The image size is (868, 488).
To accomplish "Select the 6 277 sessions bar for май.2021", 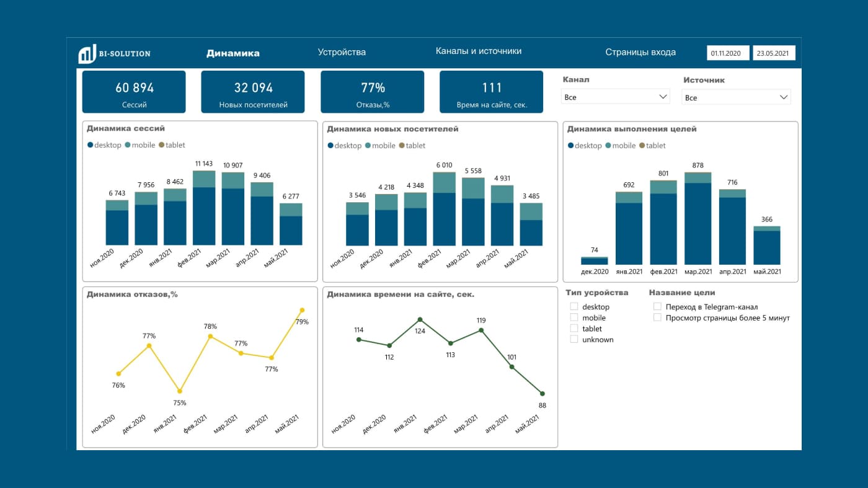I will (291, 224).
